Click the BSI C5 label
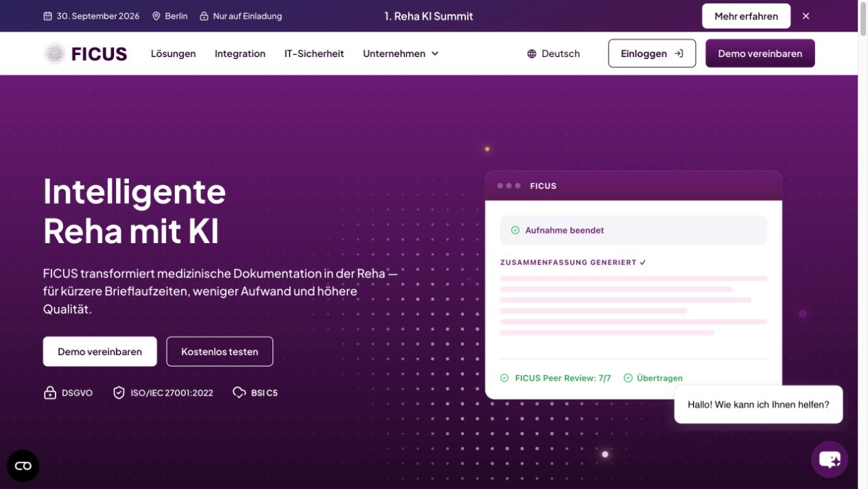 tap(264, 393)
